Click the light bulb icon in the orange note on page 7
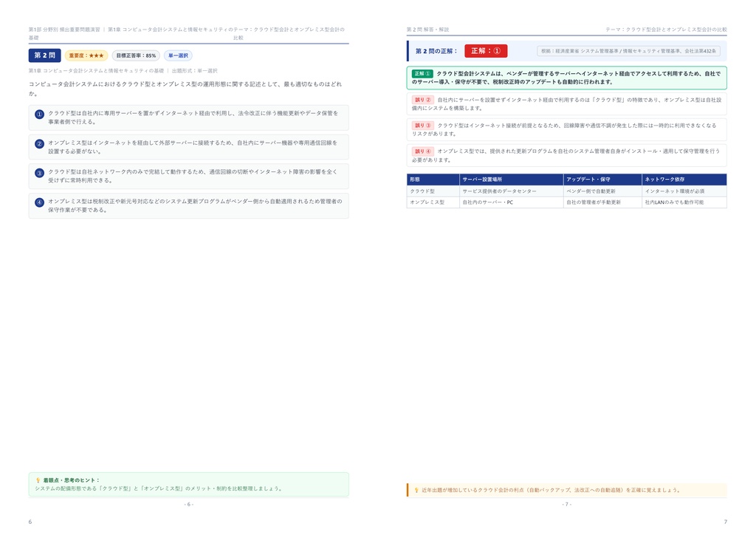This screenshot has width=756, height=535. point(416,490)
